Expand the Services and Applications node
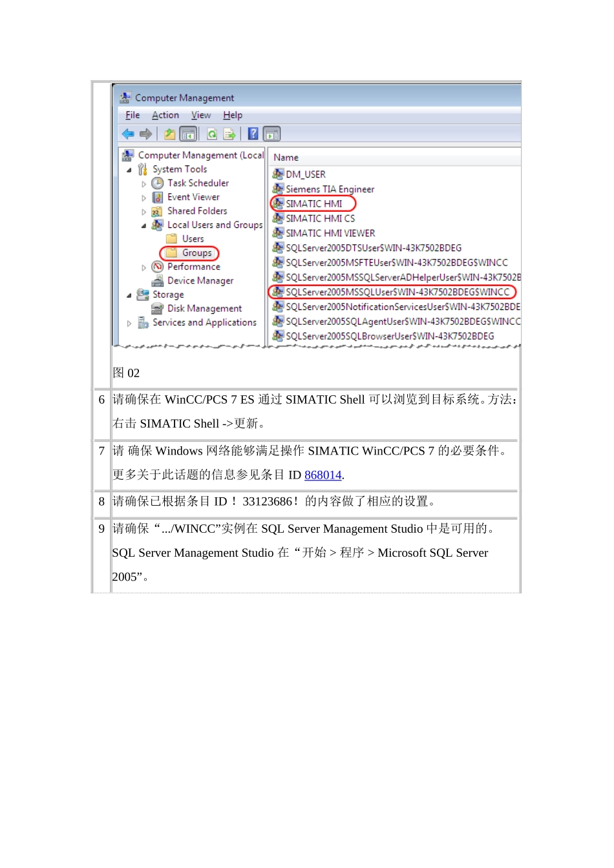The width and height of the screenshot is (614, 868). click(129, 323)
